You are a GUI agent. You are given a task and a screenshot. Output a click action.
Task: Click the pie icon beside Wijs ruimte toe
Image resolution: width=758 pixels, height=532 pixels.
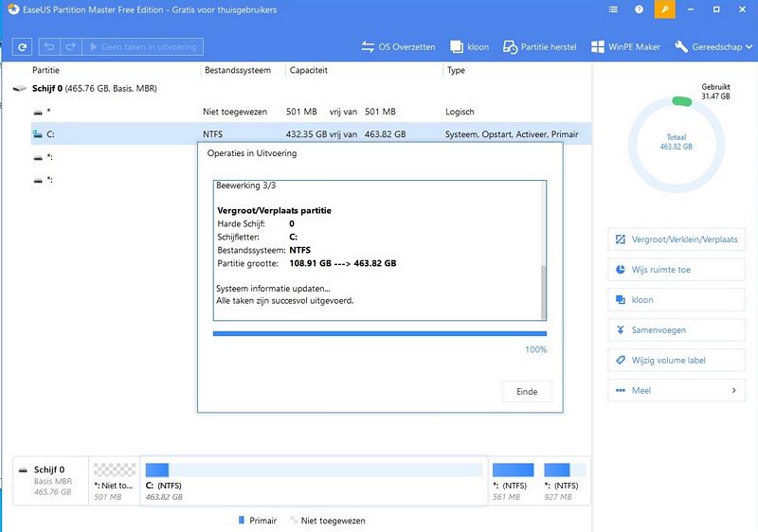pos(621,270)
